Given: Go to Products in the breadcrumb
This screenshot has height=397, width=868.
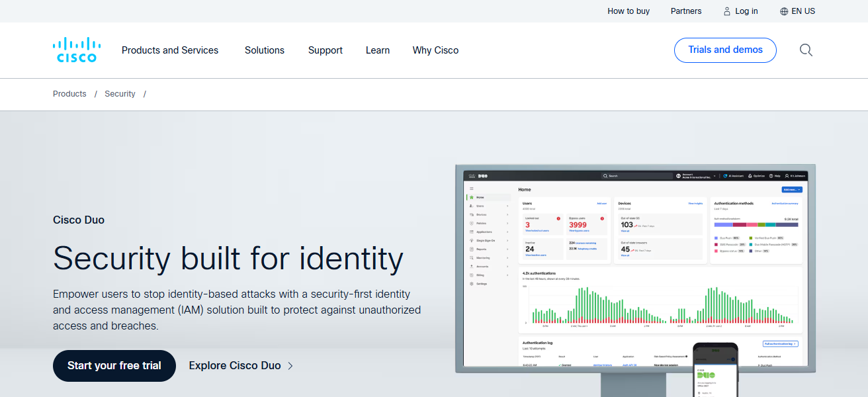Looking at the screenshot, I should 69,94.
